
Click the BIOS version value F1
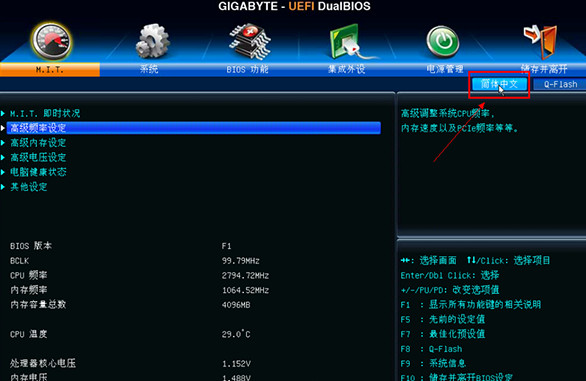click(x=226, y=246)
